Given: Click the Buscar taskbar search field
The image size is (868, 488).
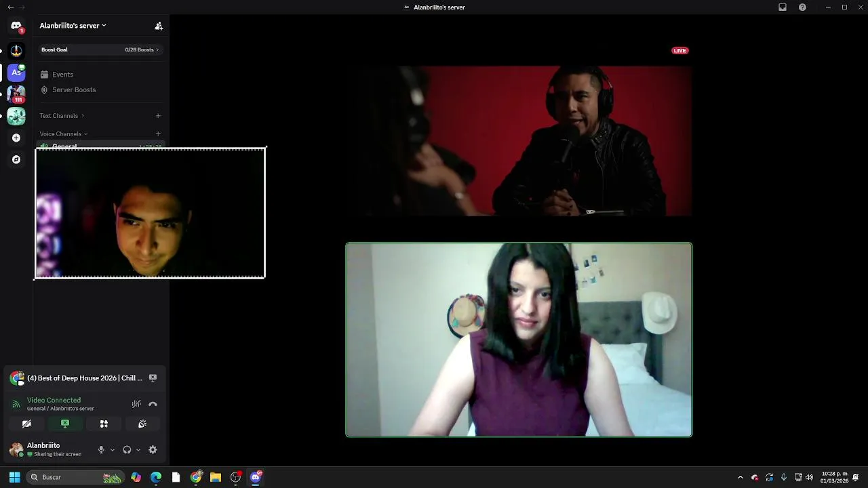Looking at the screenshot, I should (x=76, y=477).
